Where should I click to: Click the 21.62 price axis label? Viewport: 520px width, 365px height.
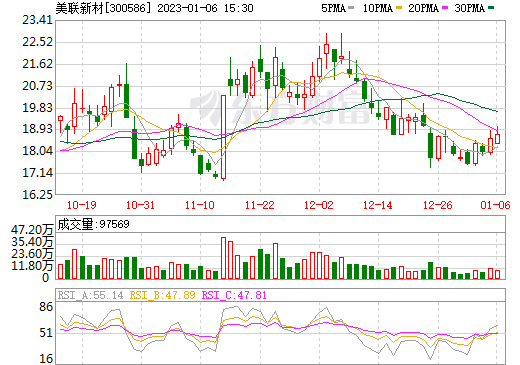pyautogui.click(x=38, y=64)
